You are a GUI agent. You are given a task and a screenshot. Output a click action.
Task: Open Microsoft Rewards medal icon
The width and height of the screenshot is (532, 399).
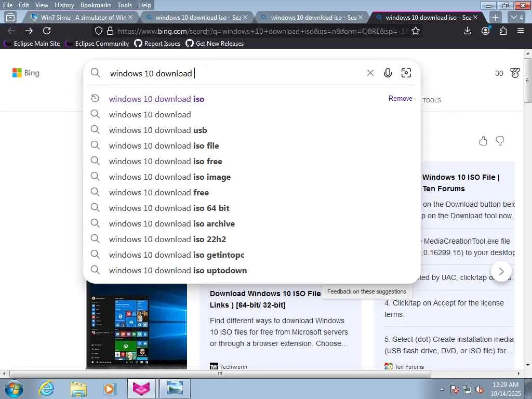(515, 73)
